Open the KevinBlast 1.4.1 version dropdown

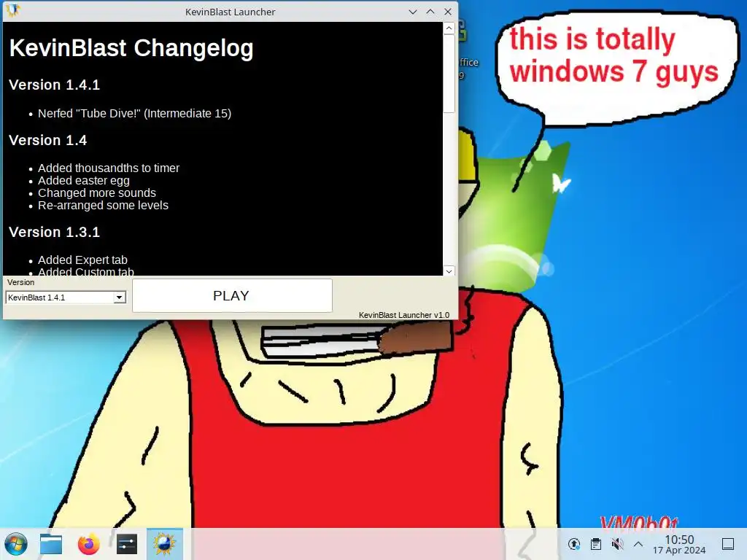(66, 297)
